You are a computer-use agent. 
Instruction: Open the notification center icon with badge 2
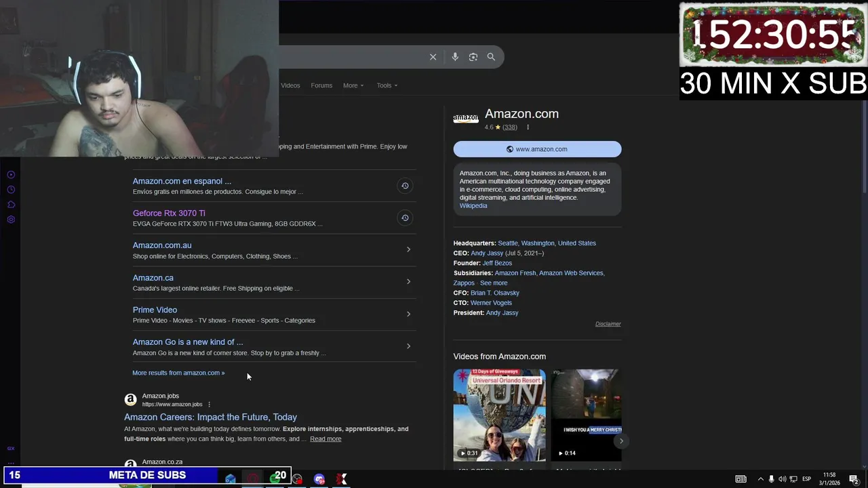(x=854, y=479)
